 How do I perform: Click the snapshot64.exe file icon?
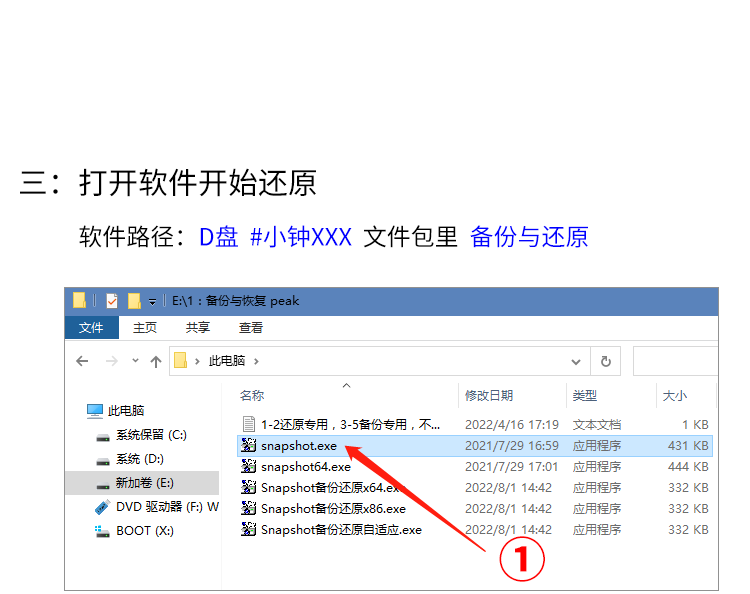point(249,467)
